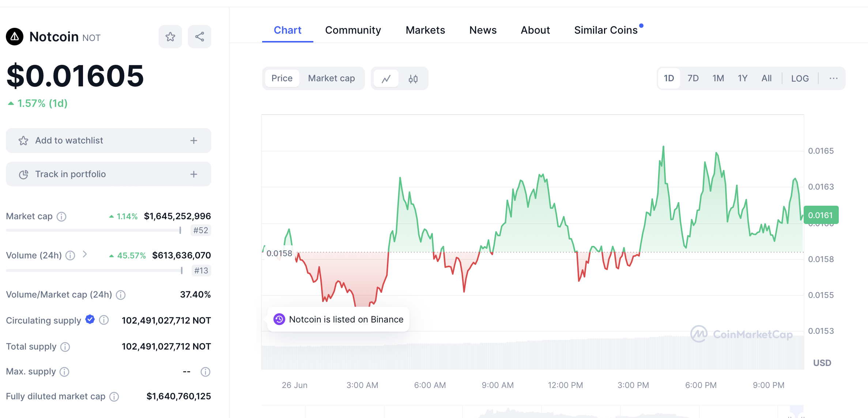The image size is (868, 418).
Task: Switch to candlestick chart view icon
Action: click(x=413, y=78)
